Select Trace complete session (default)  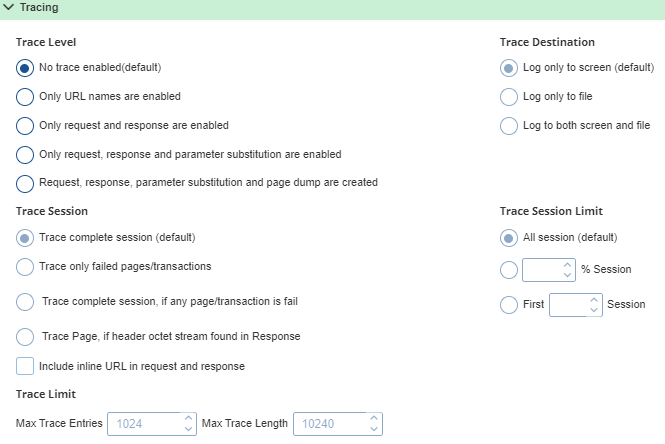[x=26, y=238]
